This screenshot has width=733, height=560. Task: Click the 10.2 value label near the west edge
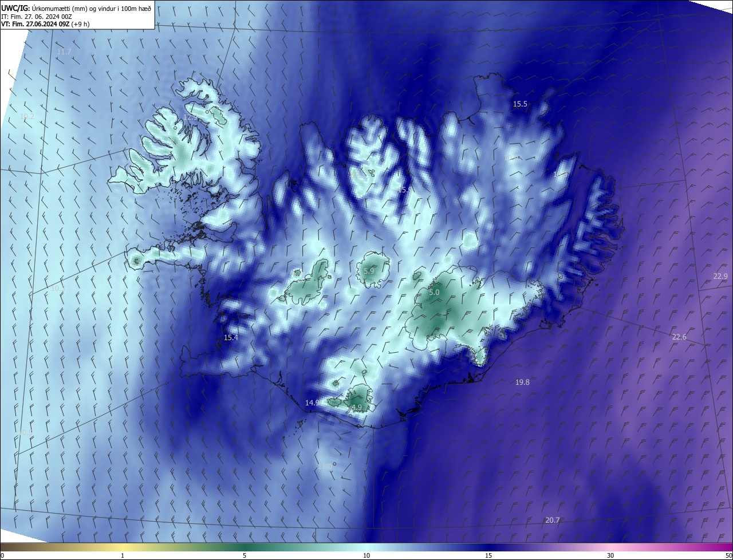27,117
